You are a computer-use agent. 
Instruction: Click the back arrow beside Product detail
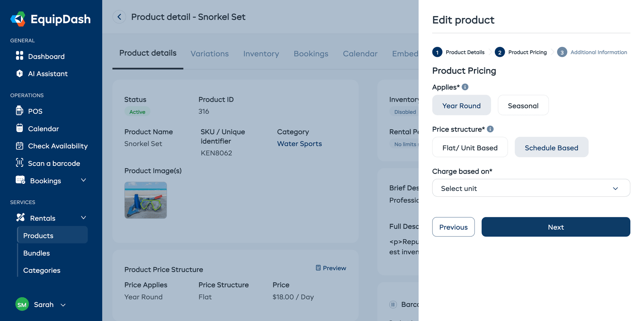(119, 17)
